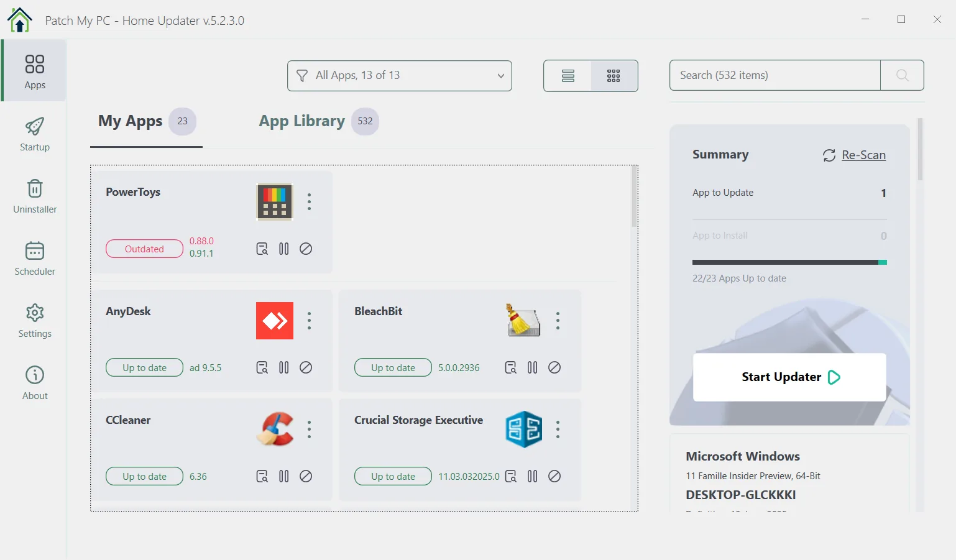Viewport: 956px width, 560px height.
Task: Open the Scheduler from the sidebar
Action: (x=34, y=257)
